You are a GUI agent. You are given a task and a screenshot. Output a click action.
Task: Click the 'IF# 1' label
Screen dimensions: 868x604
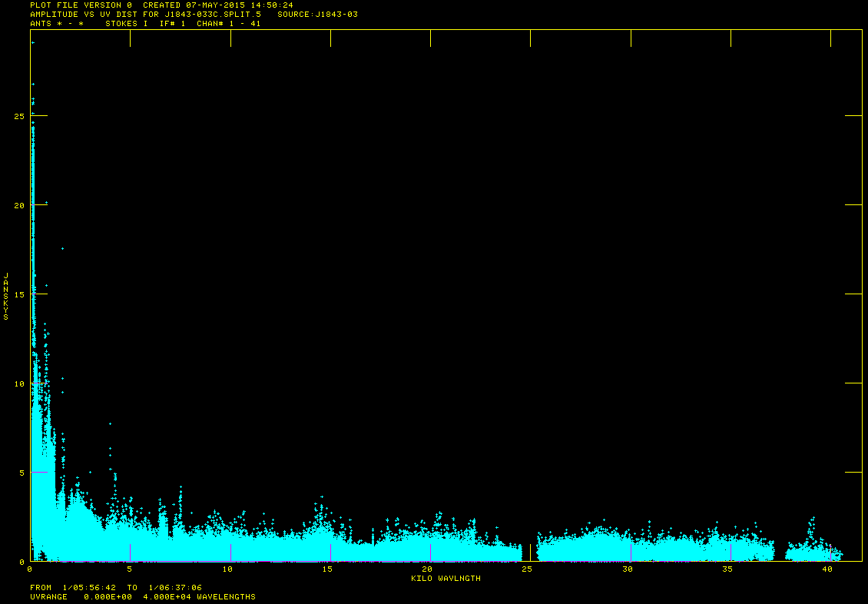[x=173, y=24]
